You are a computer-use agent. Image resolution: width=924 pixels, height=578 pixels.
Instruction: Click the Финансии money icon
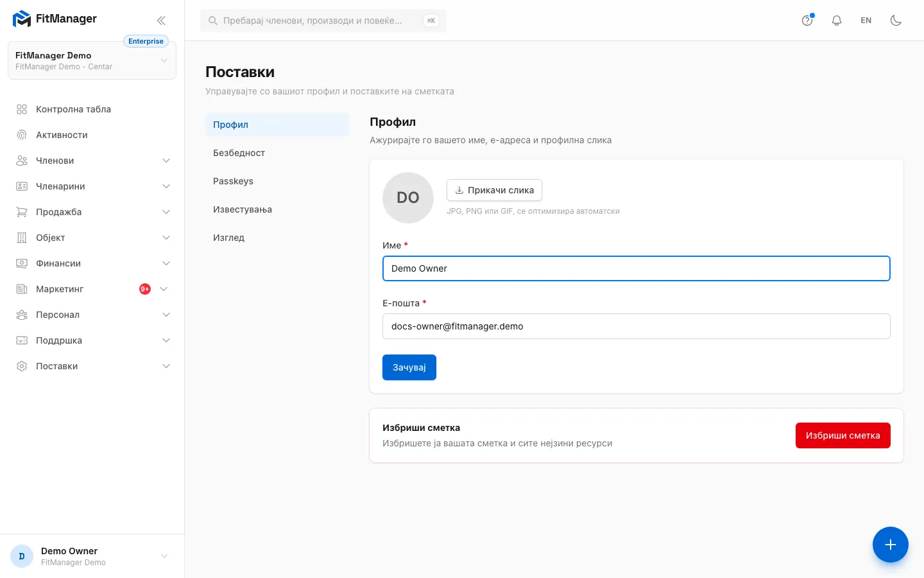tap(22, 263)
